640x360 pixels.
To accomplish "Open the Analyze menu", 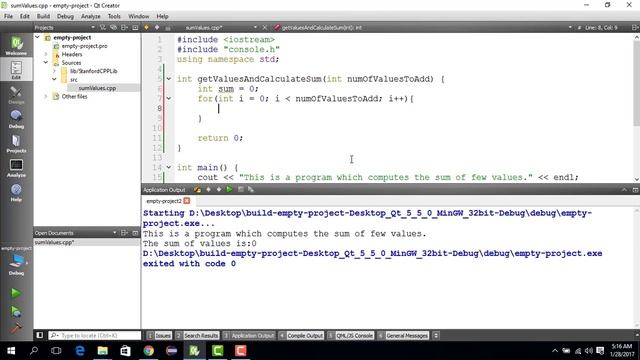I will click(x=91, y=16).
